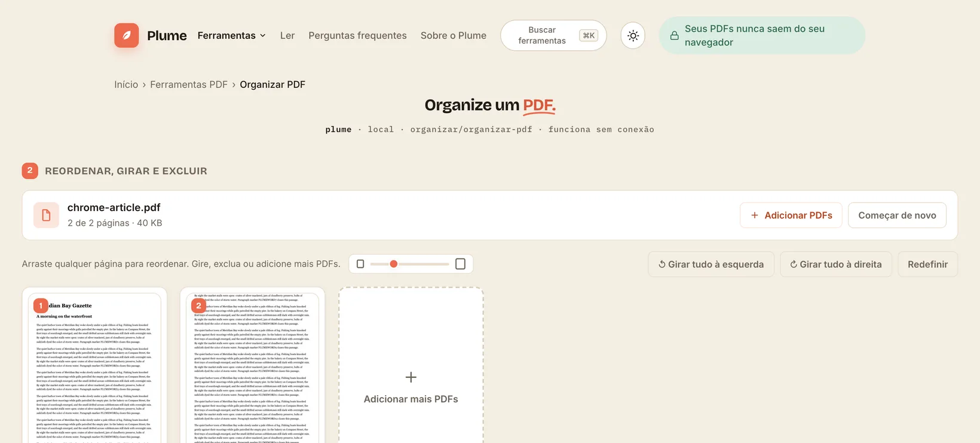This screenshot has width=980, height=443.
Task: Open Perguntas frequentes page
Action: [357, 35]
